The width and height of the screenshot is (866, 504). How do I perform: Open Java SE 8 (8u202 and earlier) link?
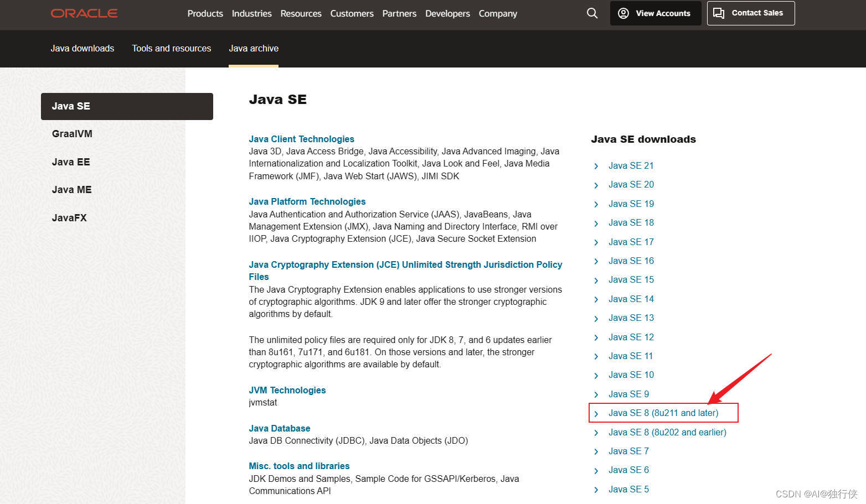[667, 432]
